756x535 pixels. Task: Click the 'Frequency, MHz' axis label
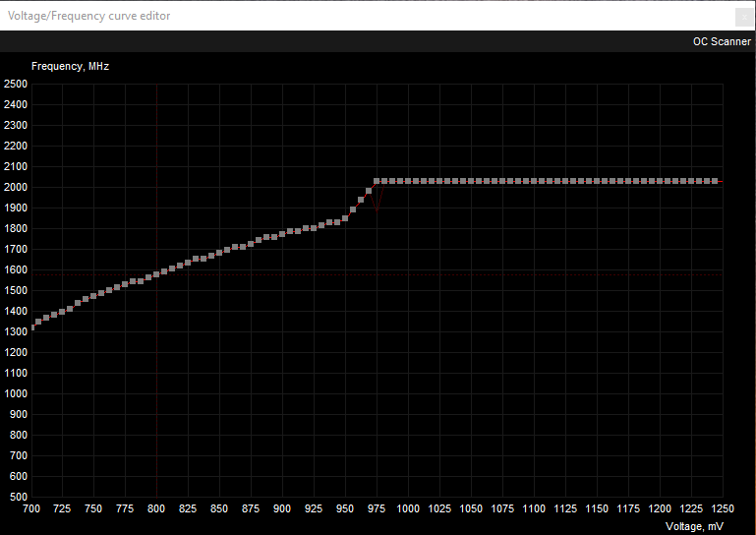71,67
